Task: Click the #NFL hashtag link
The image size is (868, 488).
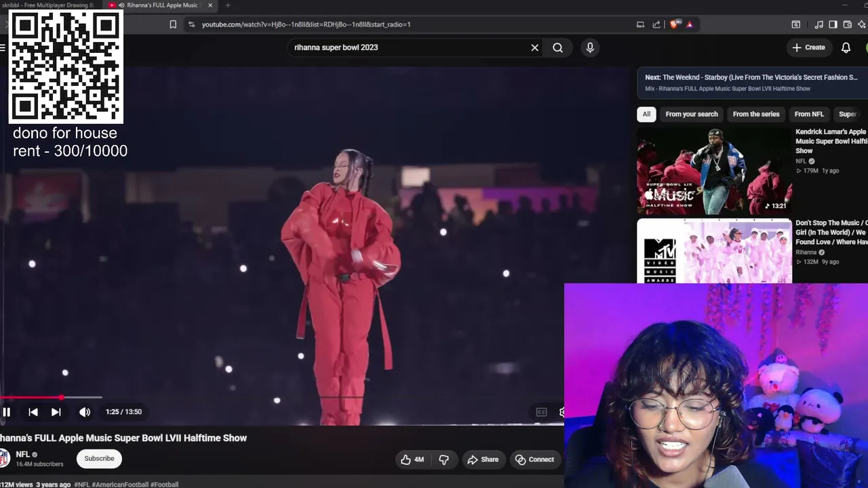Action: 81,485
